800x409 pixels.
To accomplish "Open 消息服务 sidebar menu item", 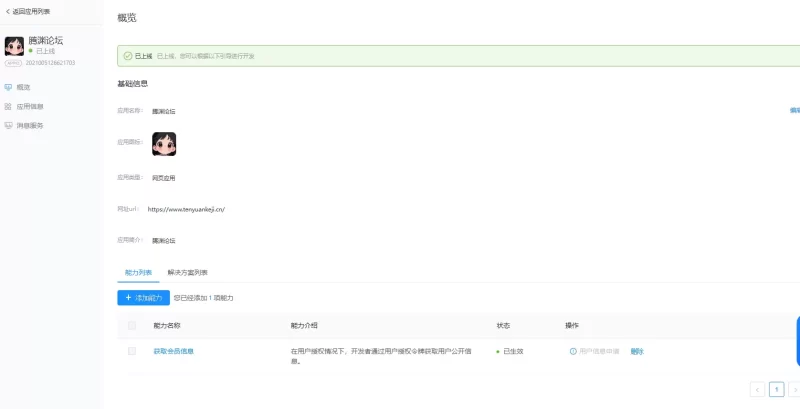I will [x=30, y=125].
